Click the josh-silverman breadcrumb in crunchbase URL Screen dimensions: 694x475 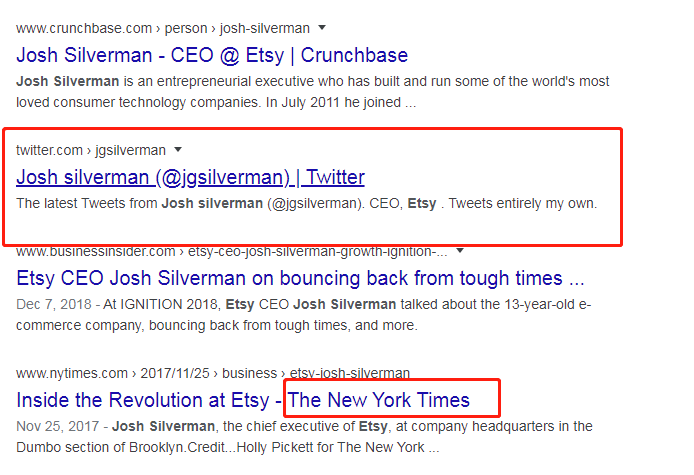tap(265, 28)
